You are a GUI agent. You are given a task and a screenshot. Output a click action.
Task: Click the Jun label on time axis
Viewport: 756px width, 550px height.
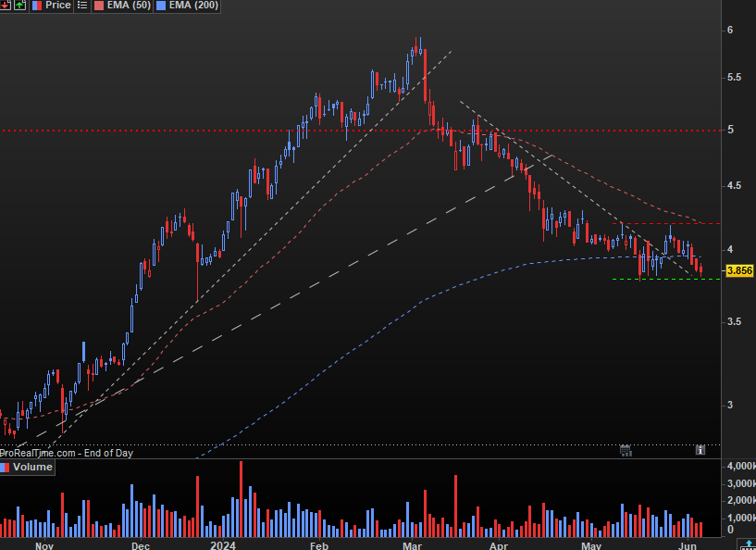687,545
